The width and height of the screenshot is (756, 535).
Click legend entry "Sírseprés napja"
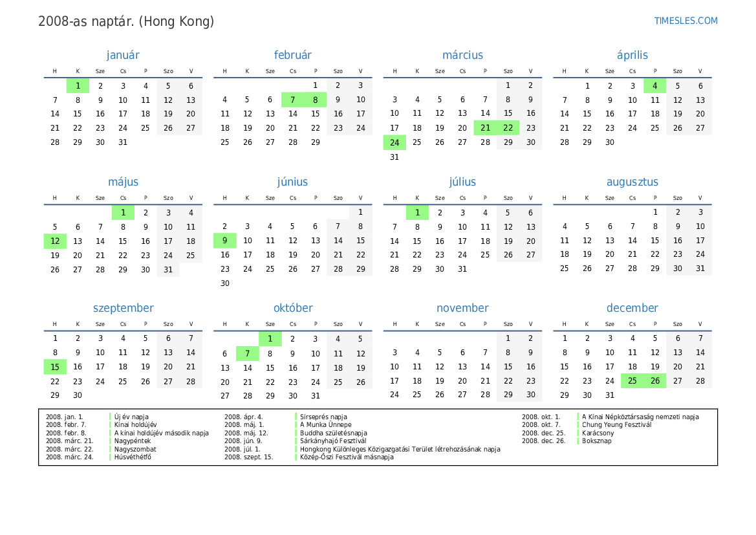323,417
